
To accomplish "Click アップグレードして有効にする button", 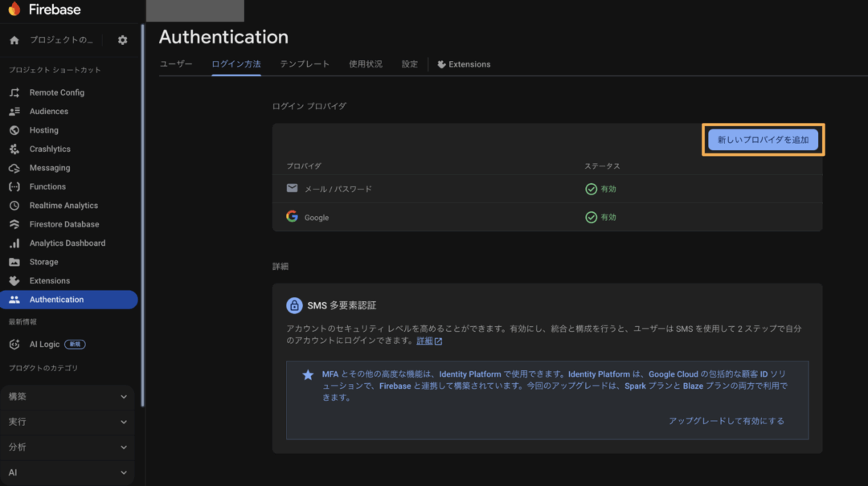I will 727,421.
